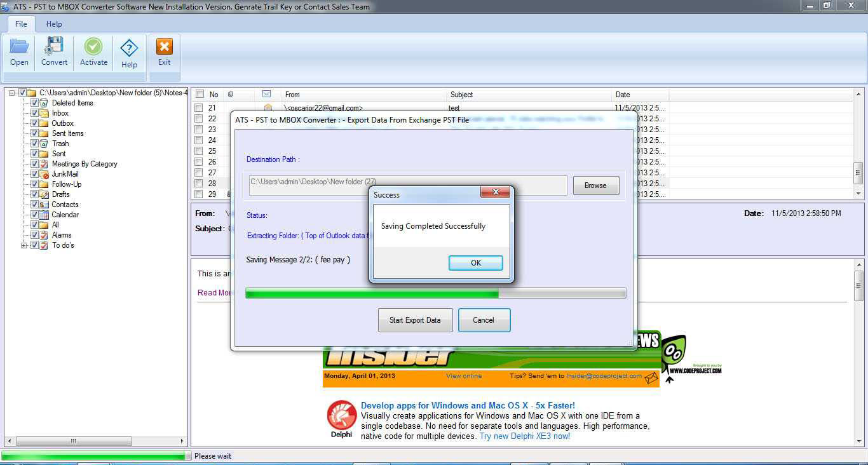Screen dimensions: 868x465
Task: Expand the To do's tree node
Action: pos(24,245)
